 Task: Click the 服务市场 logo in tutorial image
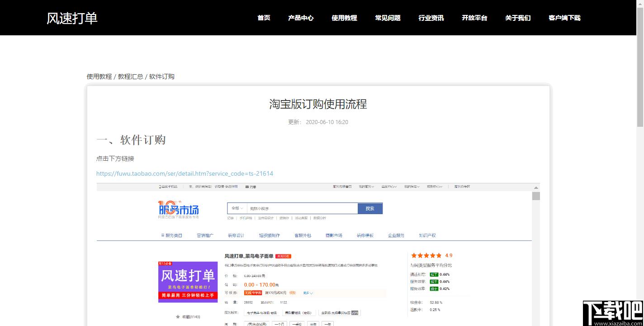pos(178,210)
